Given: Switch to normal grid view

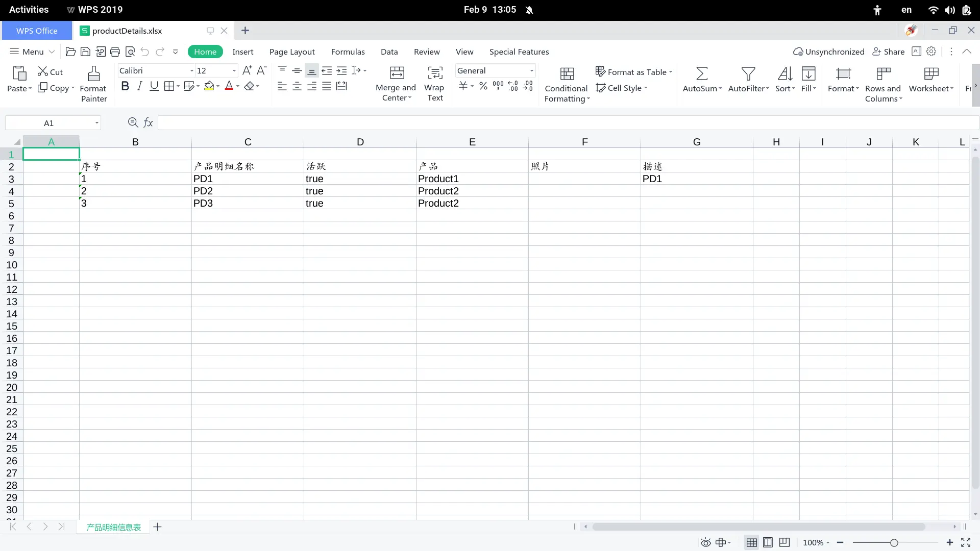Looking at the screenshot, I should 752,542.
